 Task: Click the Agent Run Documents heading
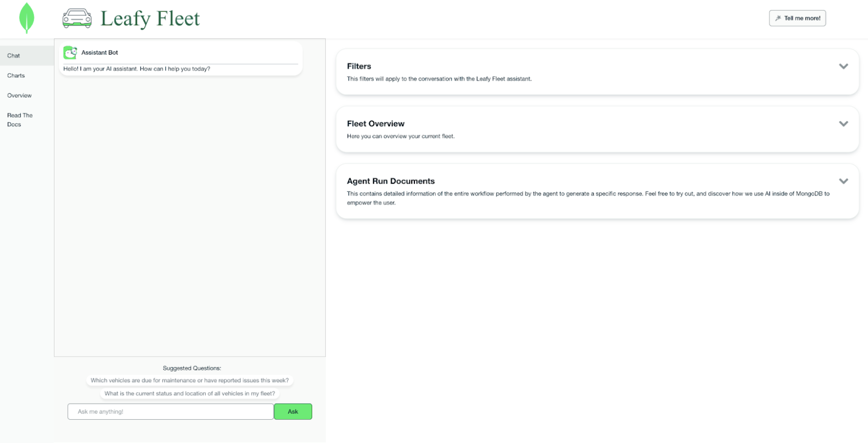(x=391, y=181)
